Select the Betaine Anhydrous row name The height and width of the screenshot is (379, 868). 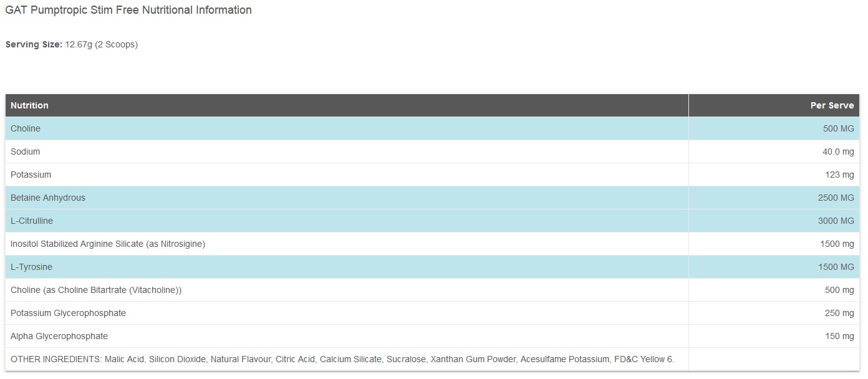(48, 198)
